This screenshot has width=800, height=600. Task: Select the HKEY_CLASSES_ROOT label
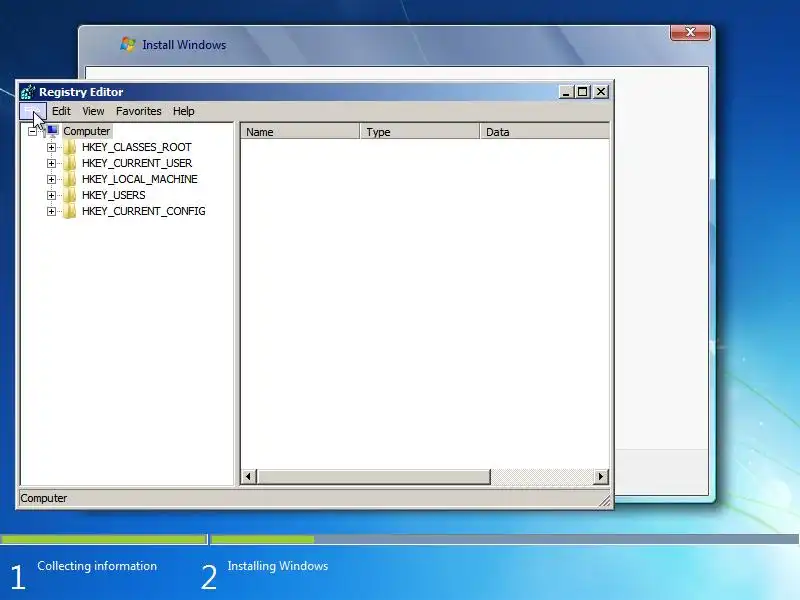coord(137,147)
